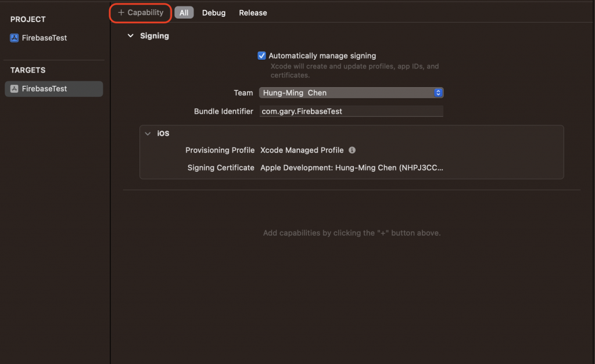
Task: Click the Signing section heading
Action: pos(155,35)
